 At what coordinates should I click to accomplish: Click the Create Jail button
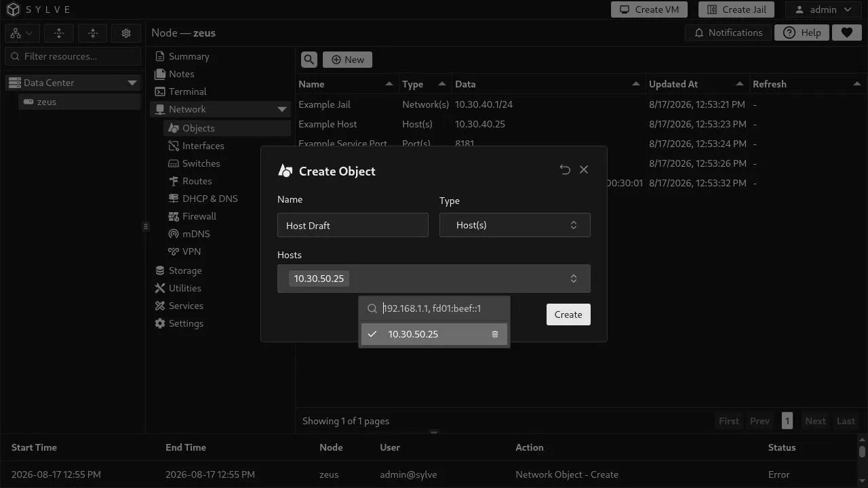(736, 9)
